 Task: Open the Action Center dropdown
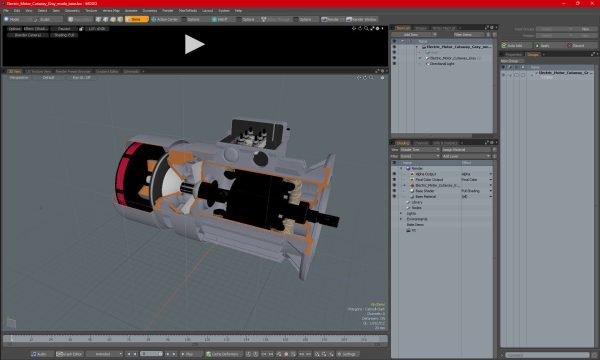coord(165,19)
